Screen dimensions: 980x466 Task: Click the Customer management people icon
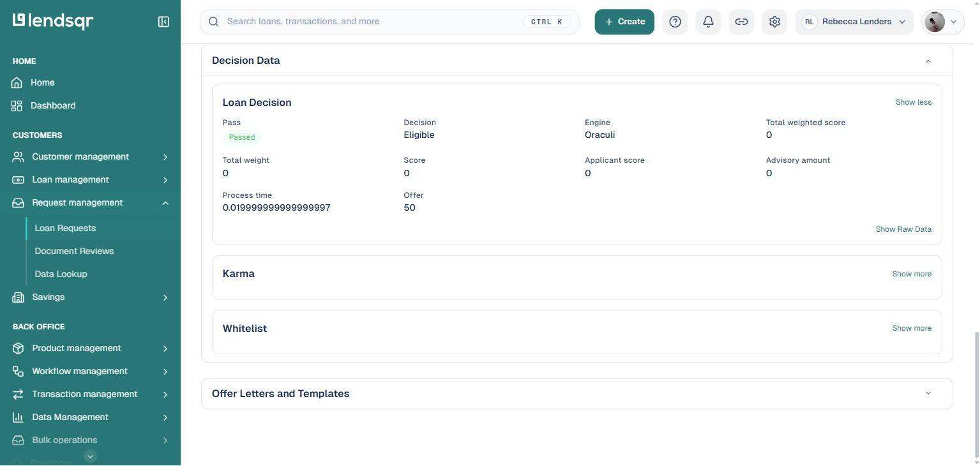coord(19,157)
